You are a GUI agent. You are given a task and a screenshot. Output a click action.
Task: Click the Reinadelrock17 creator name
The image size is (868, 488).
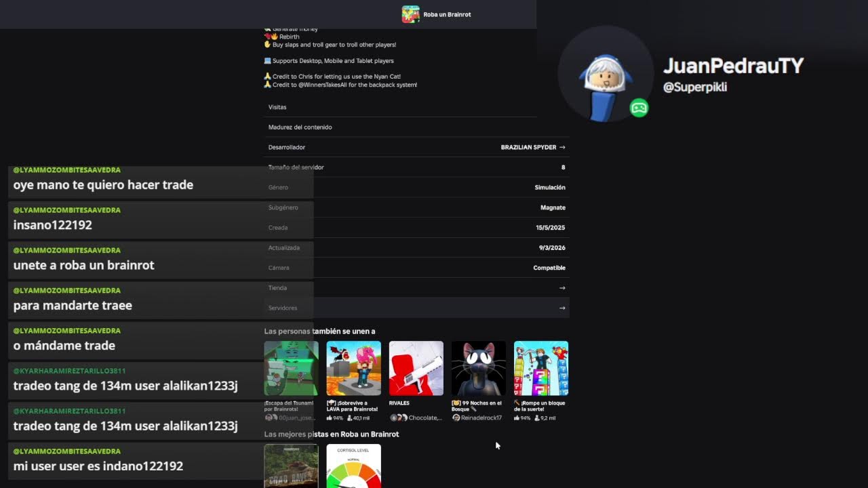(x=481, y=418)
